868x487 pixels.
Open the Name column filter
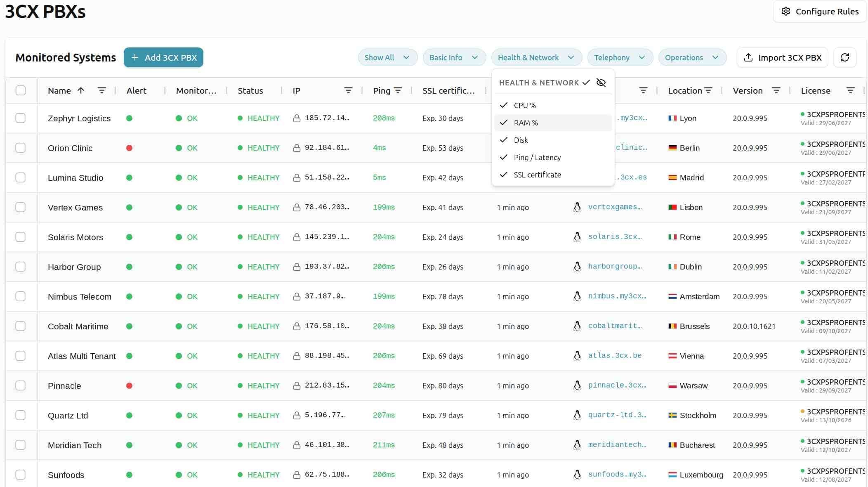[101, 90]
